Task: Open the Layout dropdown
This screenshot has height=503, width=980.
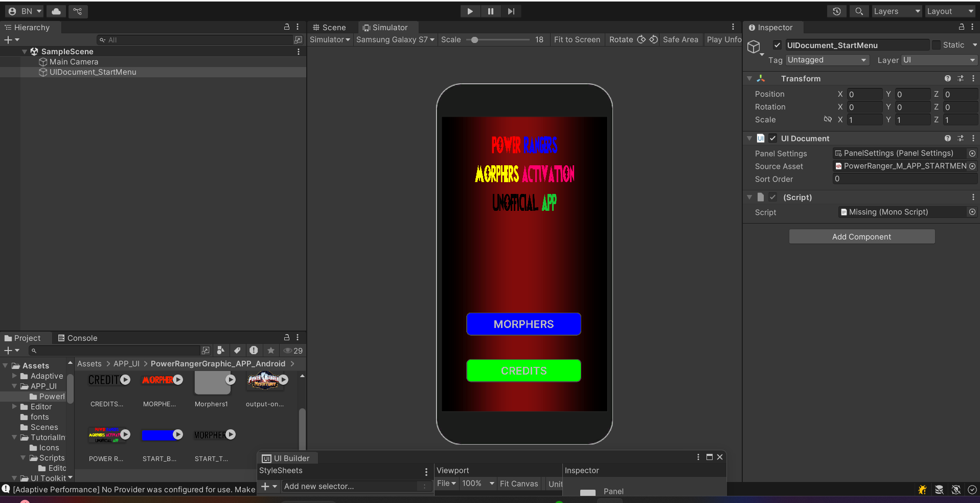Action: tap(951, 11)
